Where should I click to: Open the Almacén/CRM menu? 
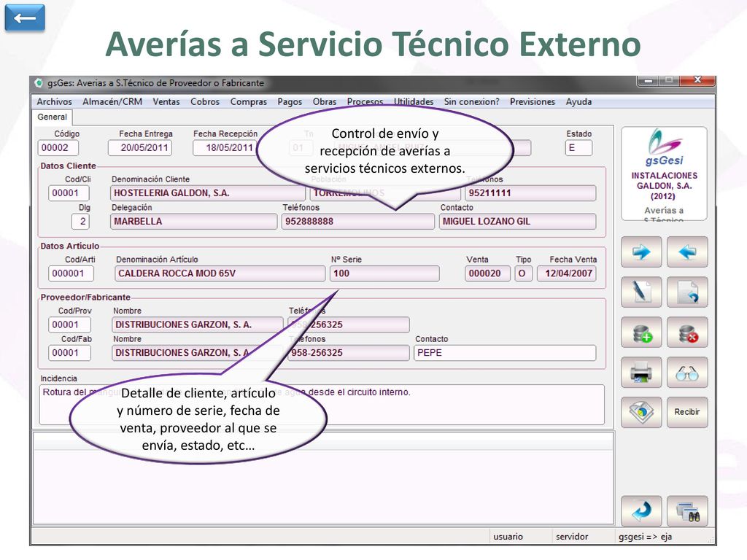[x=112, y=101]
